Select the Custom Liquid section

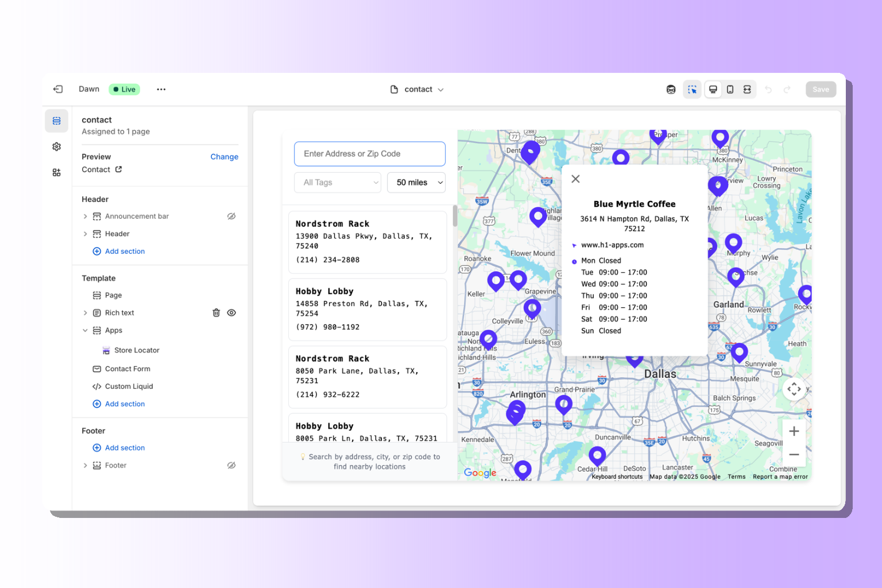(129, 386)
